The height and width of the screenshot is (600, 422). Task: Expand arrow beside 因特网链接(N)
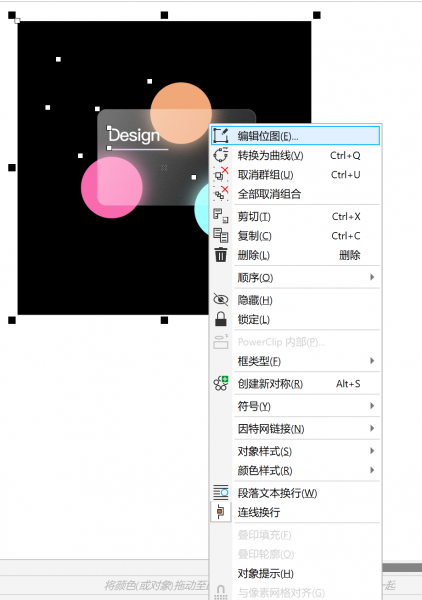coord(372,428)
